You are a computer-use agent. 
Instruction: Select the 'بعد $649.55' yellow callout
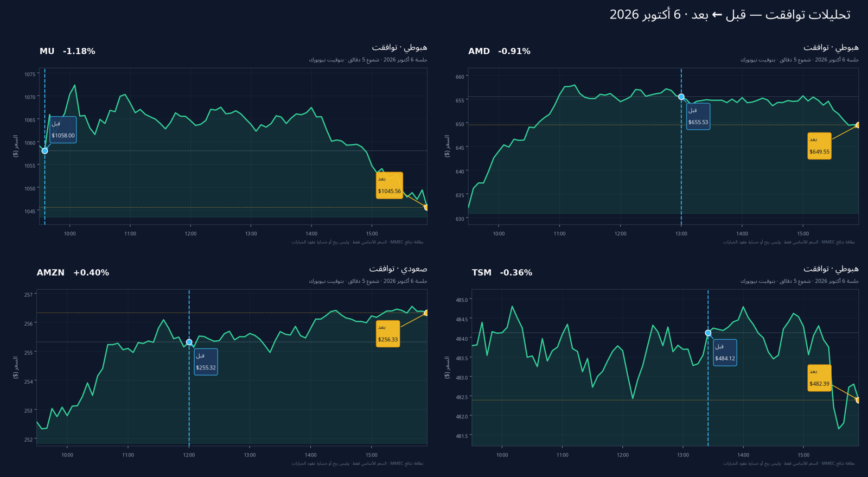(x=819, y=146)
